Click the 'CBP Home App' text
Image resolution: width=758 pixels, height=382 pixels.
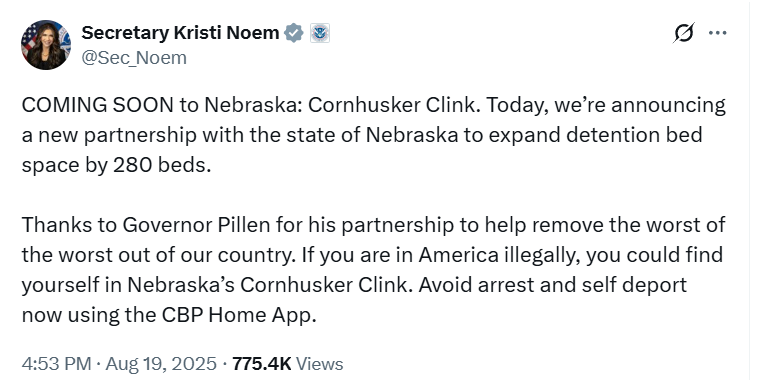tap(239, 315)
